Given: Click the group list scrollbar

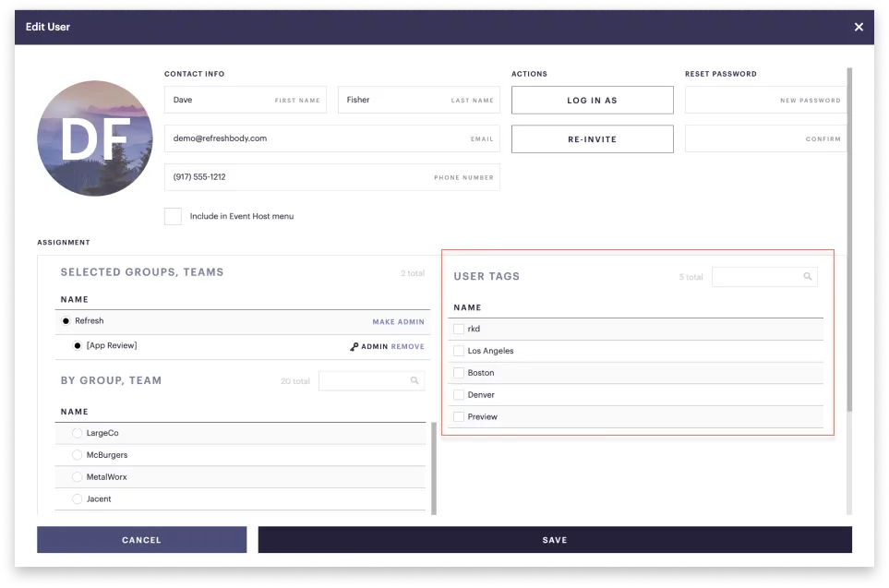Looking at the screenshot, I should [x=434, y=468].
